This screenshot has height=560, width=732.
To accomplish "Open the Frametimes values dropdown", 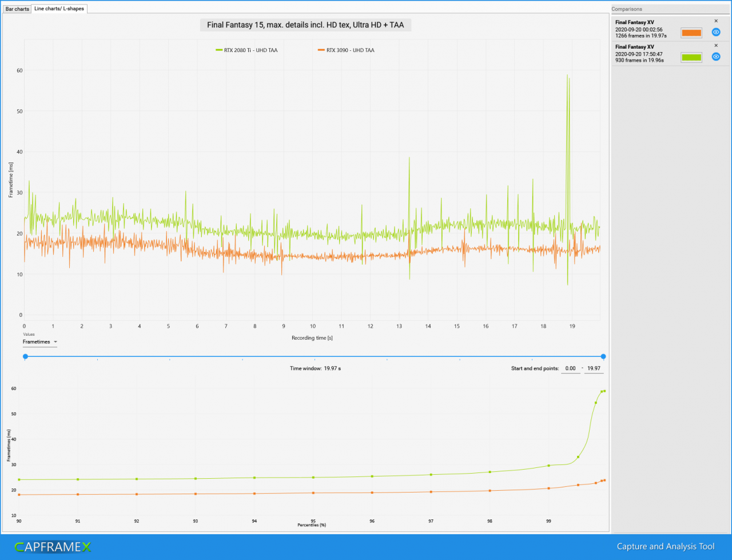I will (x=40, y=342).
